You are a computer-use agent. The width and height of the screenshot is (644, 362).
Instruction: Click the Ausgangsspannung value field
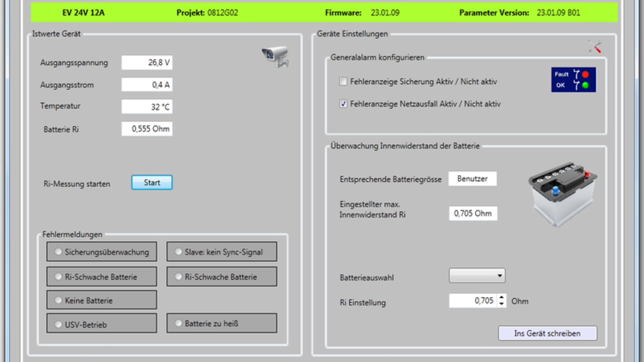coord(147,63)
